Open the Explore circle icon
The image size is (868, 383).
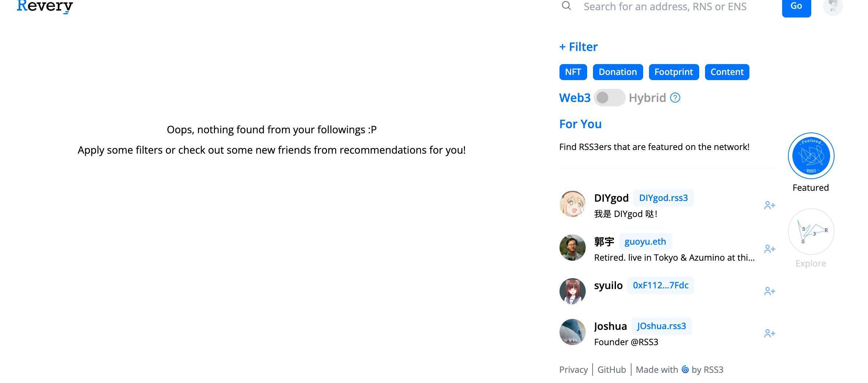pyautogui.click(x=811, y=232)
